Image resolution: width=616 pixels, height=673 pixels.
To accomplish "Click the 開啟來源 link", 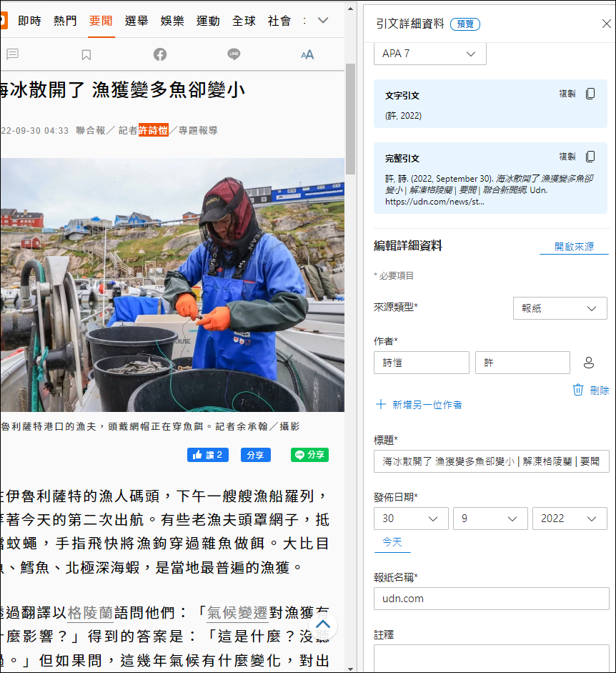I will (x=574, y=247).
